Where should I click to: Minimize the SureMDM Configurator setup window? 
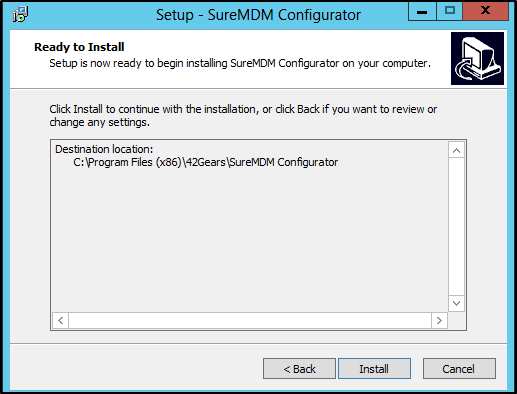click(422, 11)
